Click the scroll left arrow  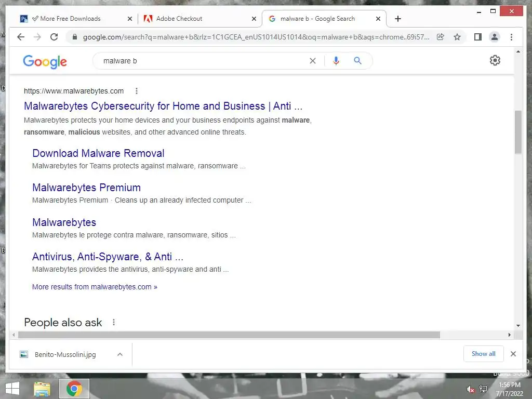13,335
